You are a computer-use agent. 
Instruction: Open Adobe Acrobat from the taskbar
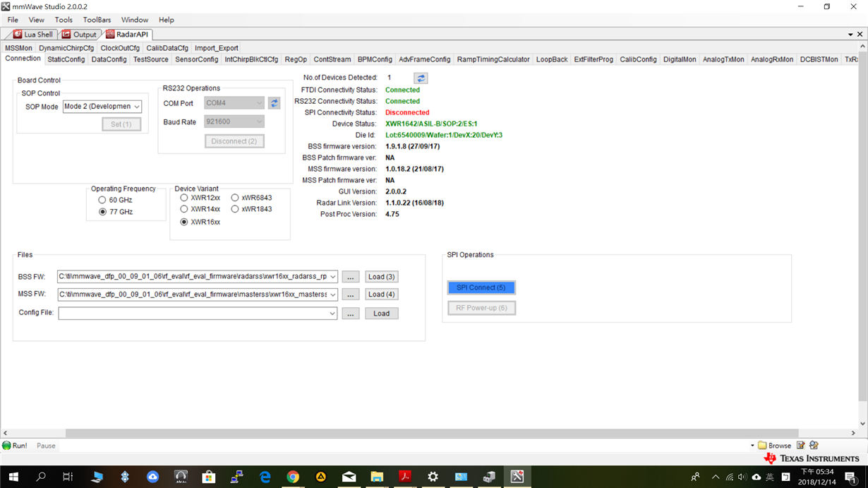pyautogui.click(x=405, y=477)
